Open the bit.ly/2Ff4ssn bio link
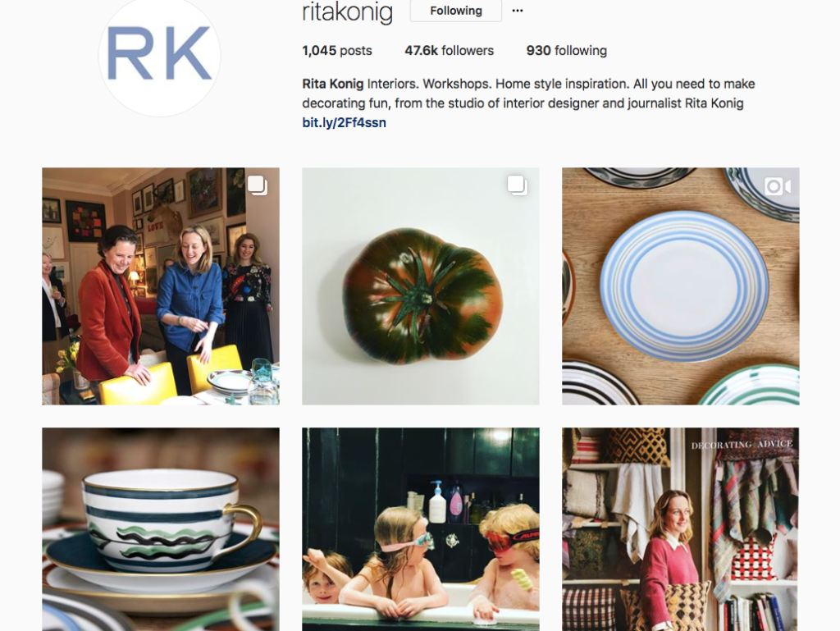The width and height of the screenshot is (840, 631). (x=344, y=122)
